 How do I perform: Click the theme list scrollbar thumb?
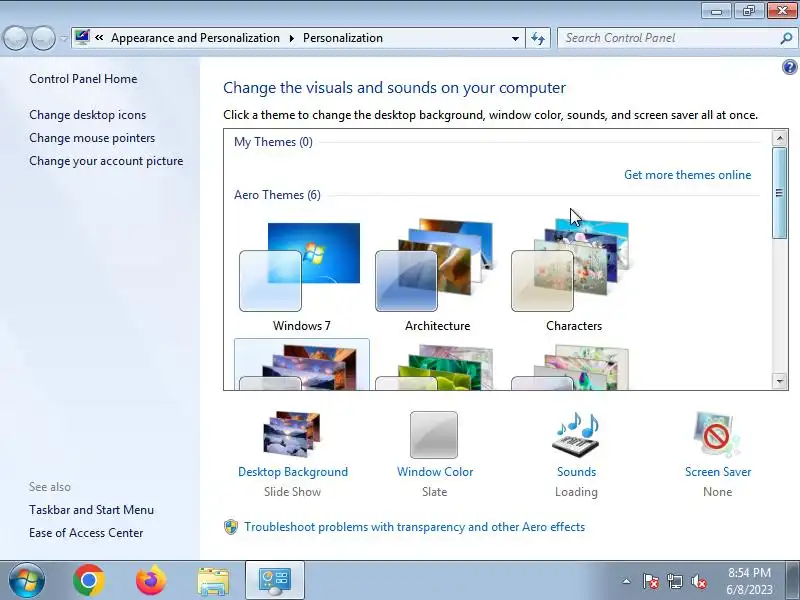point(780,192)
